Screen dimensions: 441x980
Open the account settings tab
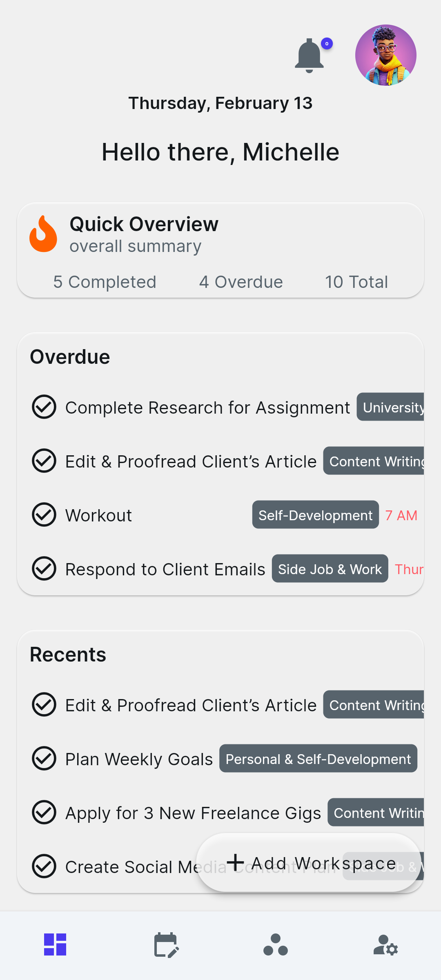coord(385,944)
